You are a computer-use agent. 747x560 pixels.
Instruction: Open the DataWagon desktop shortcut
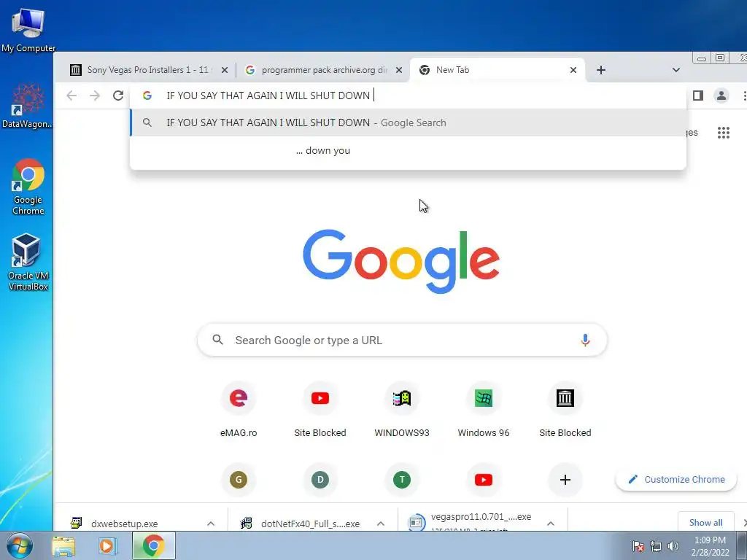coord(28,106)
